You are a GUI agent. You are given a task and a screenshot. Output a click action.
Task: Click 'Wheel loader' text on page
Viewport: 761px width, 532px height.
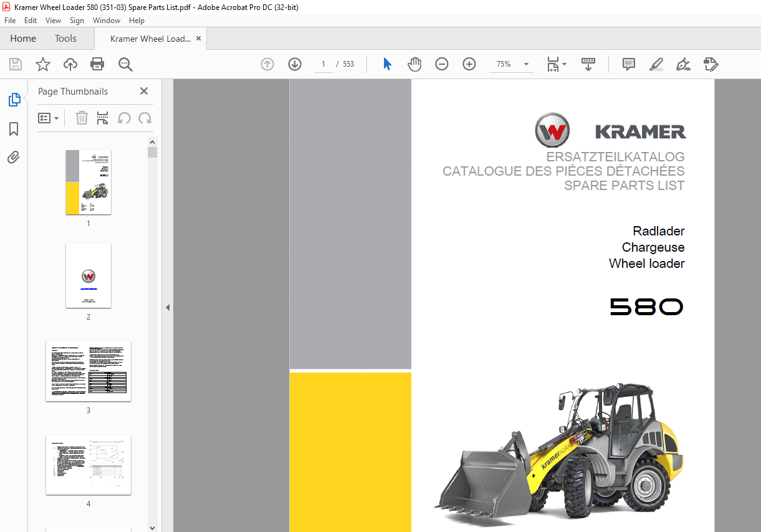click(647, 264)
